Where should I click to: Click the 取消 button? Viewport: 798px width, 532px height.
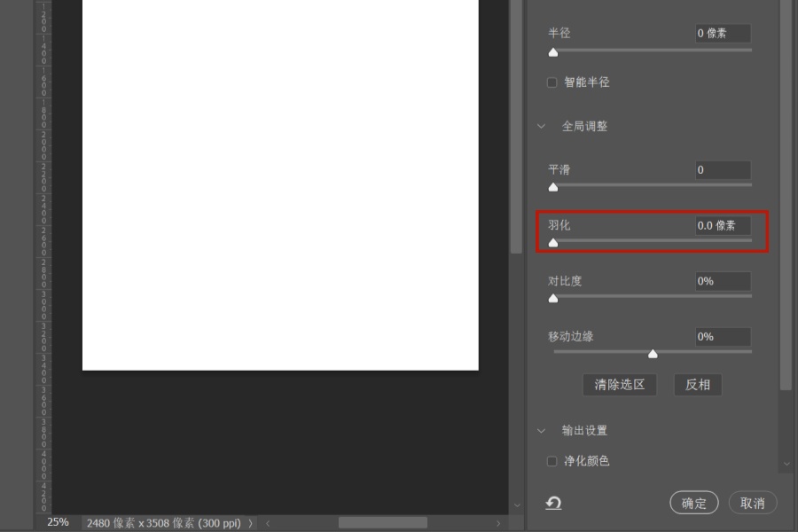pyautogui.click(x=752, y=503)
